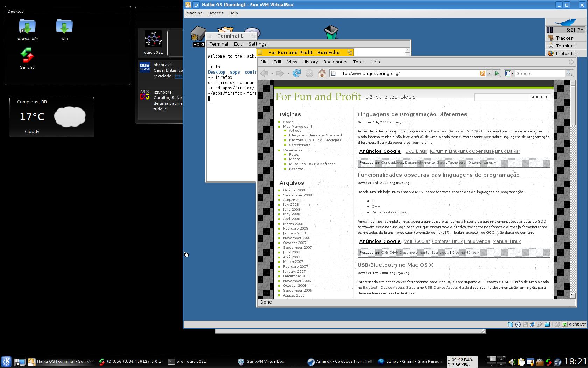Open KWallet tray icon

tap(540, 362)
